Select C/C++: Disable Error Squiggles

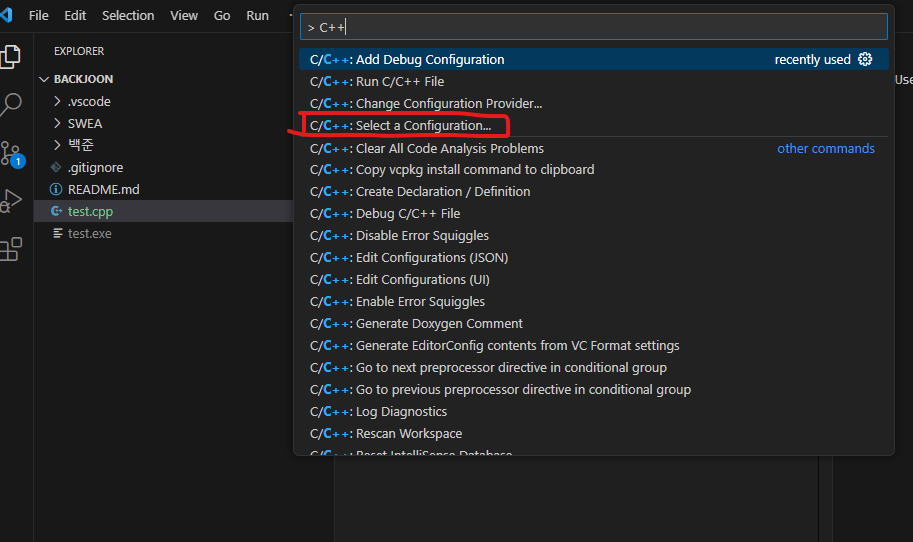coord(594,236)
